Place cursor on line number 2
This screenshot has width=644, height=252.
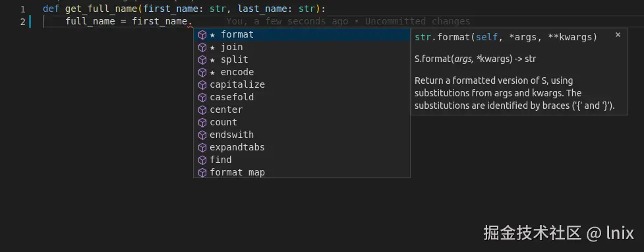coord(22,22)
